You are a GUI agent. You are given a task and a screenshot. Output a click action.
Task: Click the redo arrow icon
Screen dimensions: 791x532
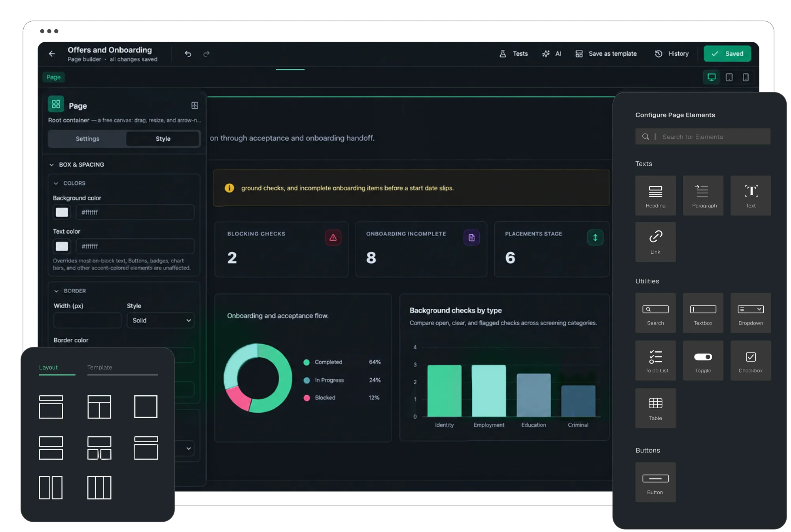(206, 54)
